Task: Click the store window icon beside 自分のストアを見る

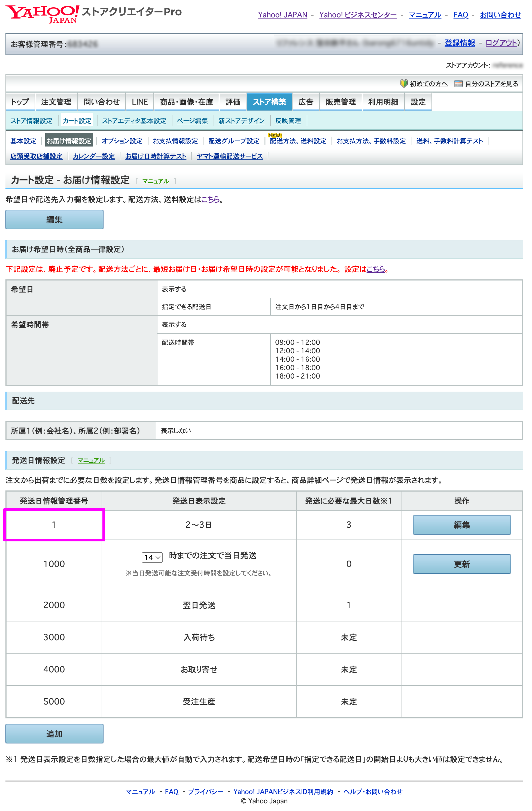Action: pos(458,84)
